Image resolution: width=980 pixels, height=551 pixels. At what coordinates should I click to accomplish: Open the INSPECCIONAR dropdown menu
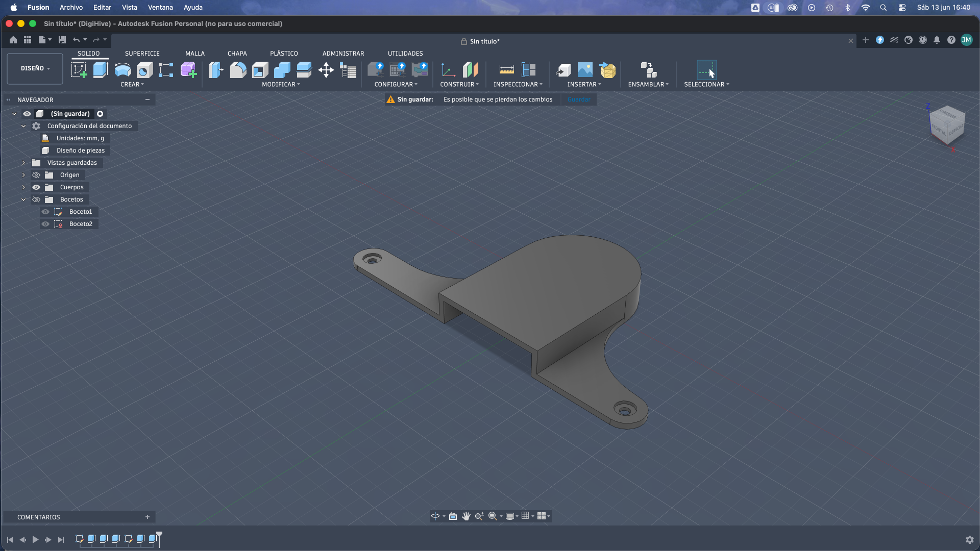518,85
